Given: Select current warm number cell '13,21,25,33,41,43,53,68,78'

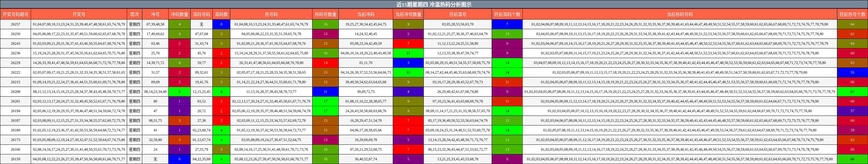Looking at the screenshot, I should click(x=458, y=159).
